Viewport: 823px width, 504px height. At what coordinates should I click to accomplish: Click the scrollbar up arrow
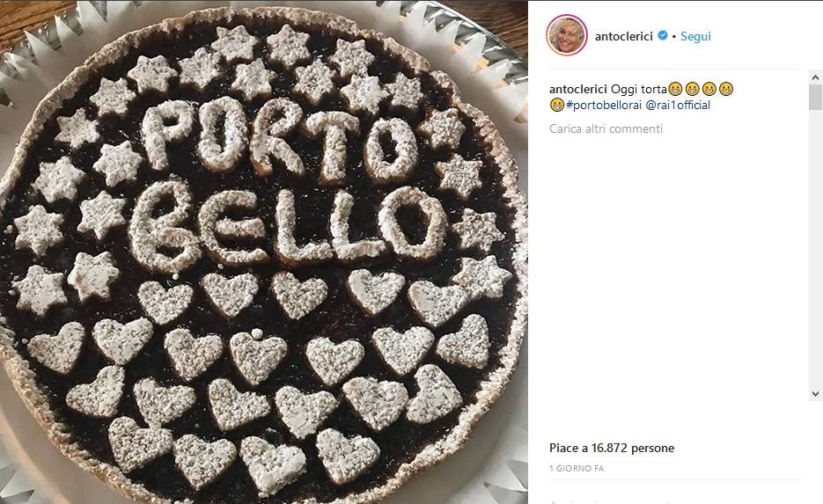click(x=815, y=77)
